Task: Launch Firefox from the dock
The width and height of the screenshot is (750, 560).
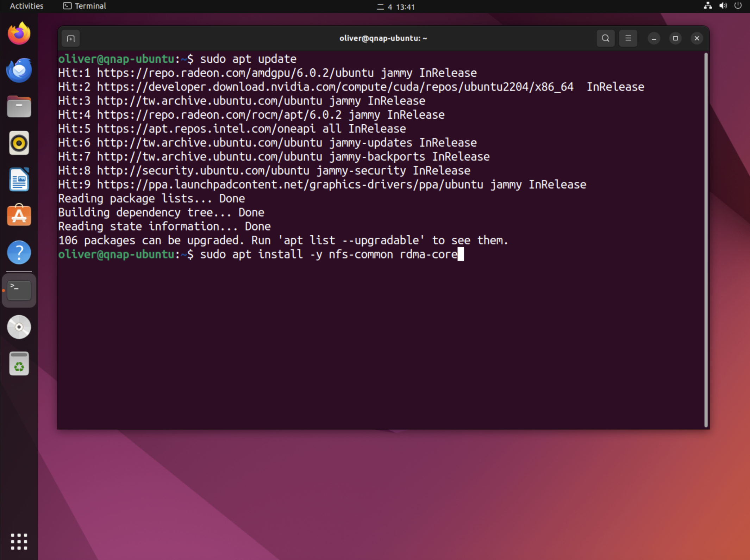Action: pos(19,33)
